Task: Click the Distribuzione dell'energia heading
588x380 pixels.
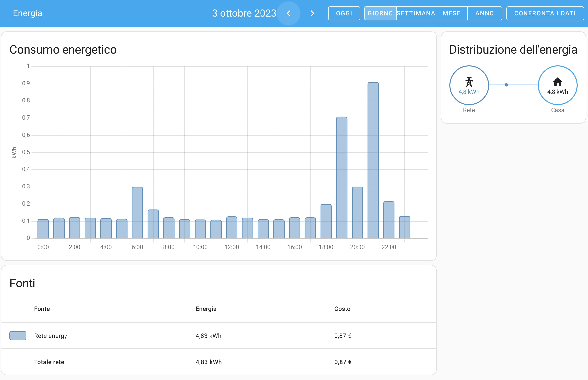Action: [x=513, y=50]
